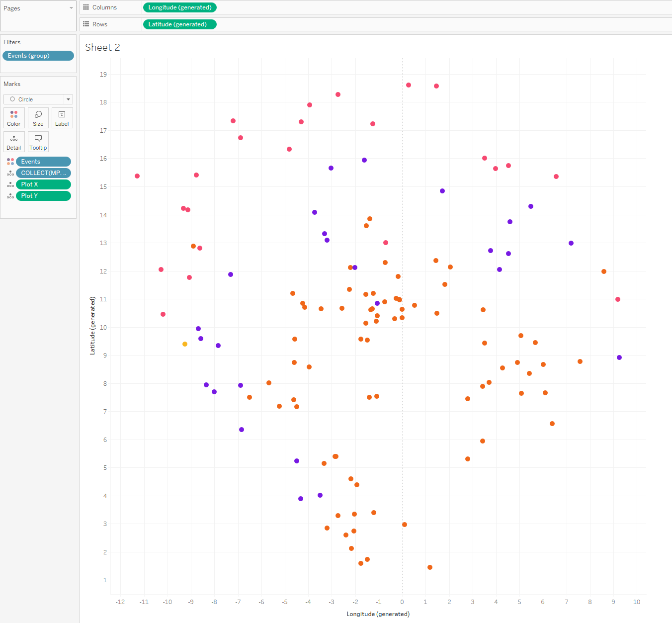The width and height of the screenshot is (672, 623).
Task: Click the single yellow data point
Action: click(x=185, y=344)
